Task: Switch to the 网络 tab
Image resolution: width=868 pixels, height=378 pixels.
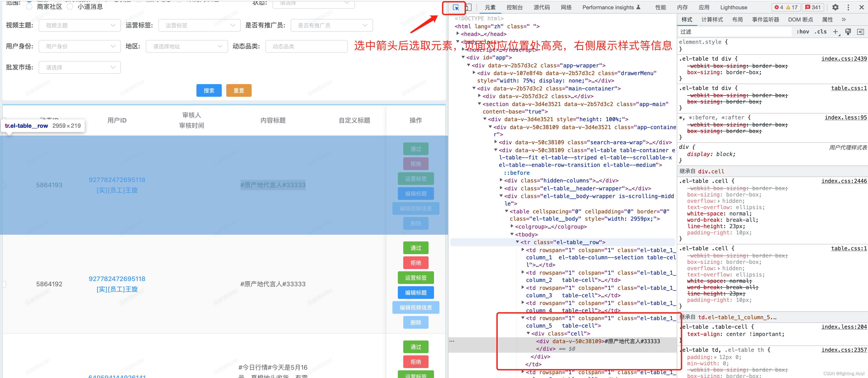Action: tap(566, 7)
